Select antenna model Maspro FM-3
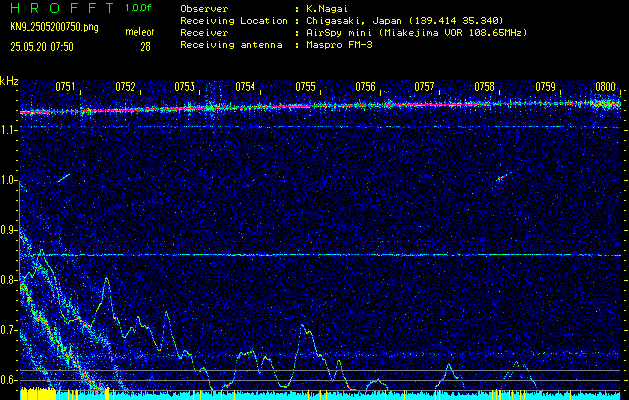Image resolution: width=629 pixels, height=400 pixels. tap(339, 45)
